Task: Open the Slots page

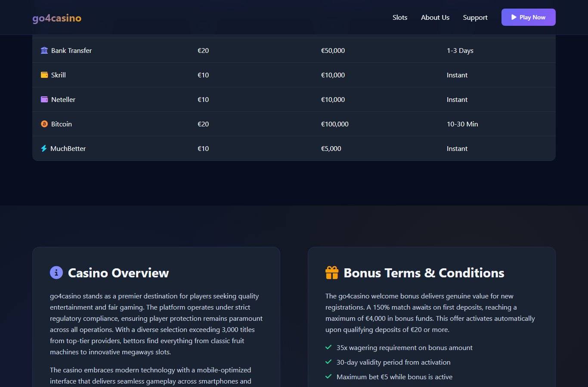Action: [400, 17]
